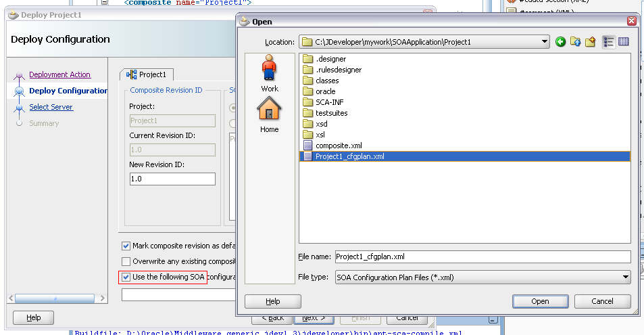
Task: Go up one folder level
Action: 576,42
